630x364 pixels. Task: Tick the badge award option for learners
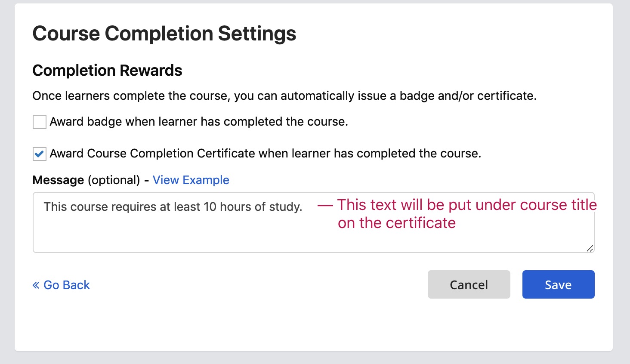click(39, 122)
